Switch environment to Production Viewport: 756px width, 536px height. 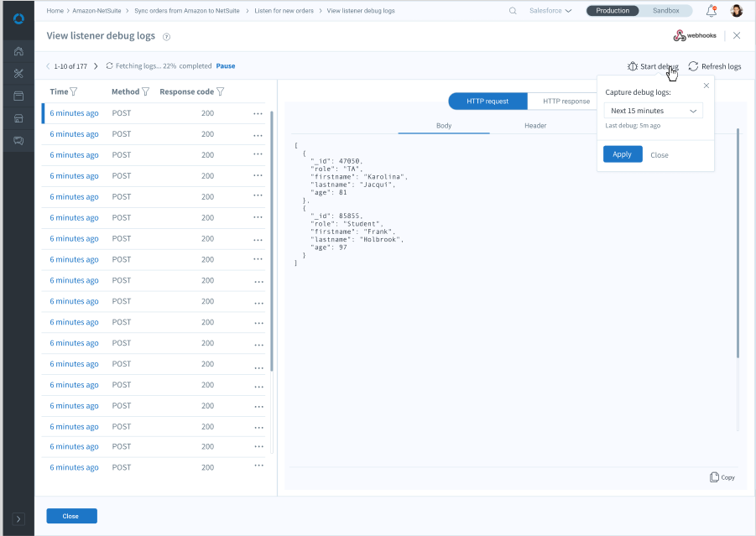tap(613, 11)
